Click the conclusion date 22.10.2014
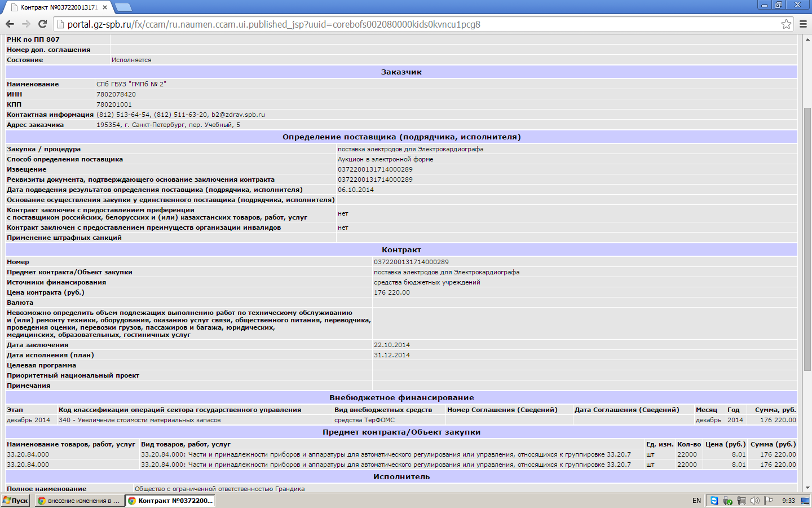The image size is (812, 508). tap(392, 345)
